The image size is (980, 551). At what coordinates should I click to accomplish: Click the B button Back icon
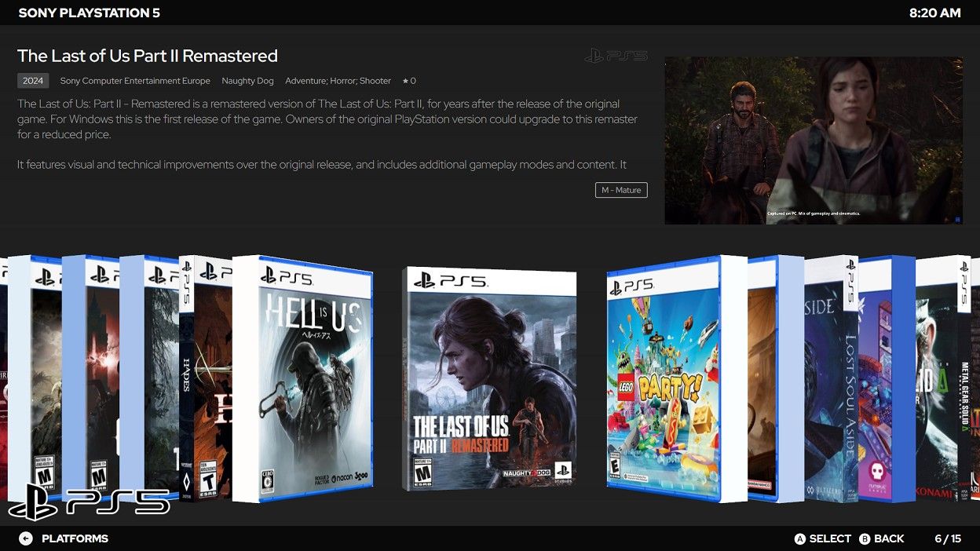865,538
